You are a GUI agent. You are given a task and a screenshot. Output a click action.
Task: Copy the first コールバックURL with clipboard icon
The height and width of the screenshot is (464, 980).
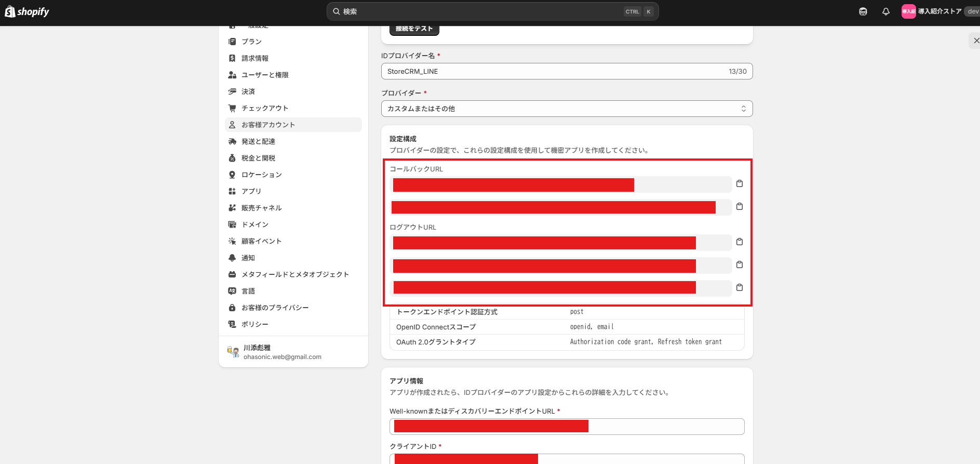[x=740, y=184]
